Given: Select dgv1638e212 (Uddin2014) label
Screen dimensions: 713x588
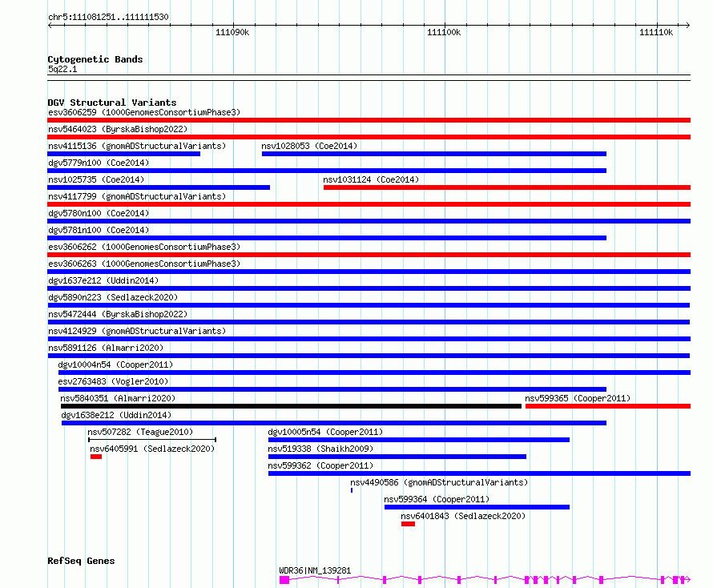Looking at the screenshot, I should pos(116,415).
